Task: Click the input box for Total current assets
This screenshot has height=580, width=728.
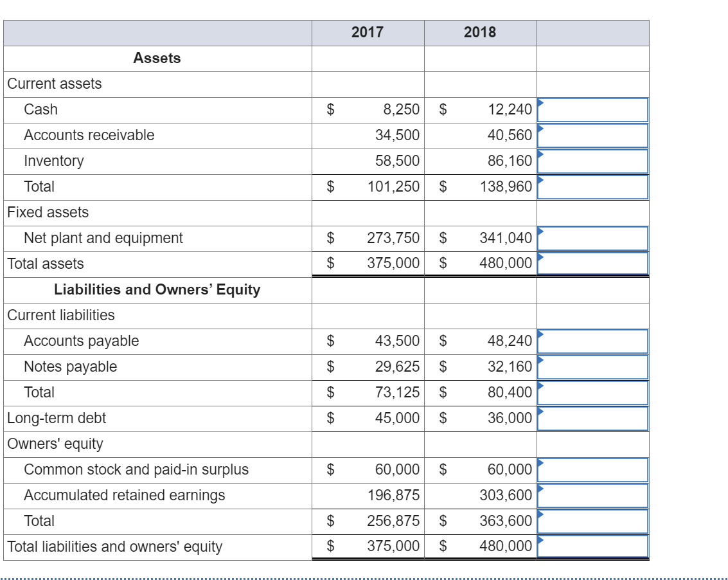Action: pos(592,186)
